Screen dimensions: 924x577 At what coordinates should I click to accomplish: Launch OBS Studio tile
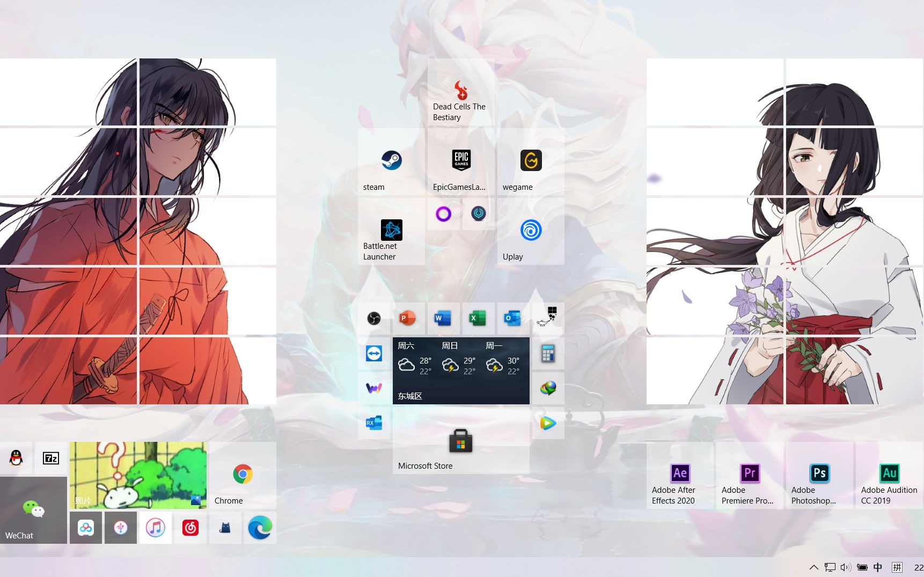(x=374, y=319)
